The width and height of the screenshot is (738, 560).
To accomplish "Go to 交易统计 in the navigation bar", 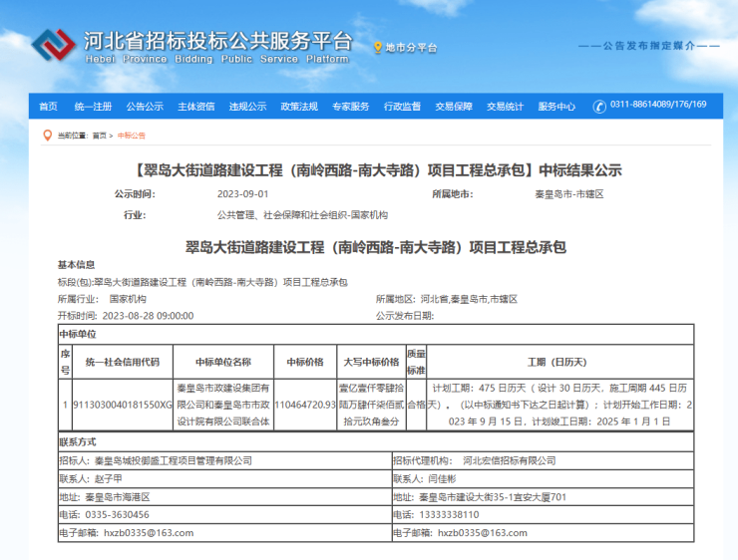I will (505, 107).
